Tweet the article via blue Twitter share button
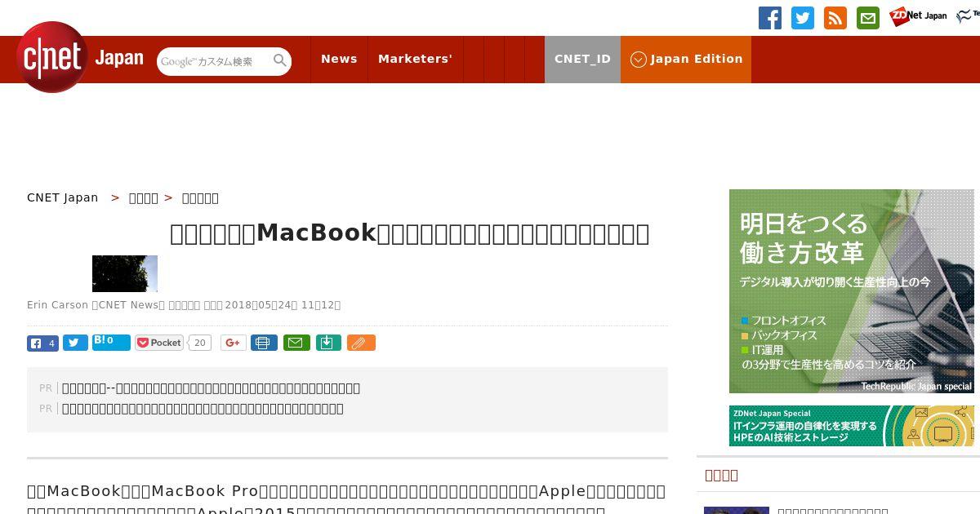This screenshot has width=980, height=514. click(75, 343)
